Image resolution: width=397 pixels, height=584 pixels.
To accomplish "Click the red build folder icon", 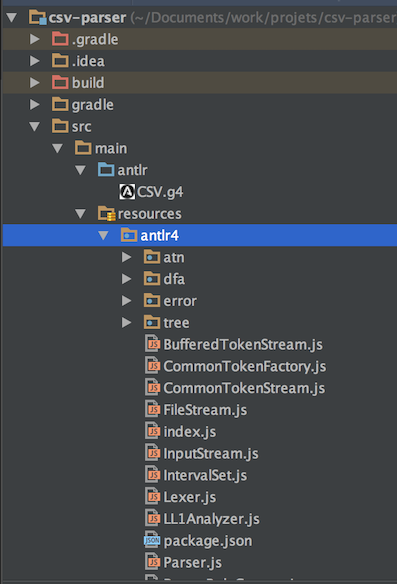I will 60,83.
